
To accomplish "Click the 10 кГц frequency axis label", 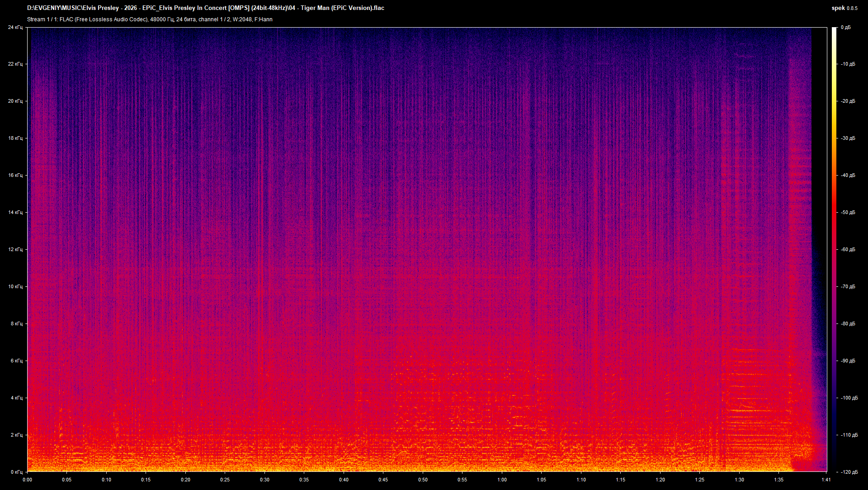I will coord(15,287).
